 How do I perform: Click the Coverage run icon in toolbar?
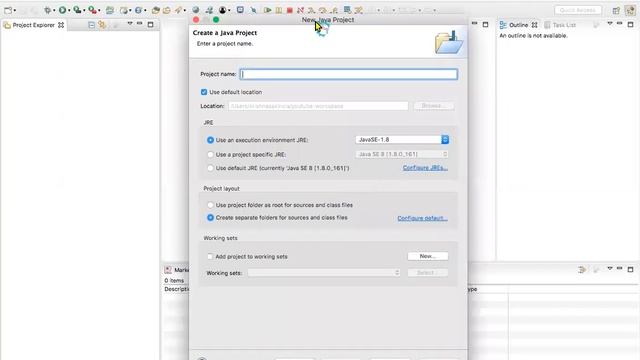(x=77, y=10)
